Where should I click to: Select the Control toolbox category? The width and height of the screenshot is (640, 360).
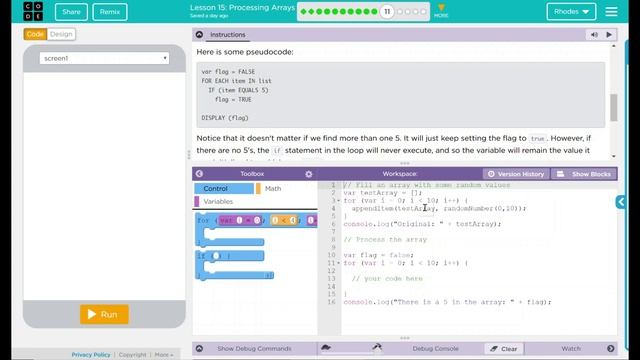223,189
